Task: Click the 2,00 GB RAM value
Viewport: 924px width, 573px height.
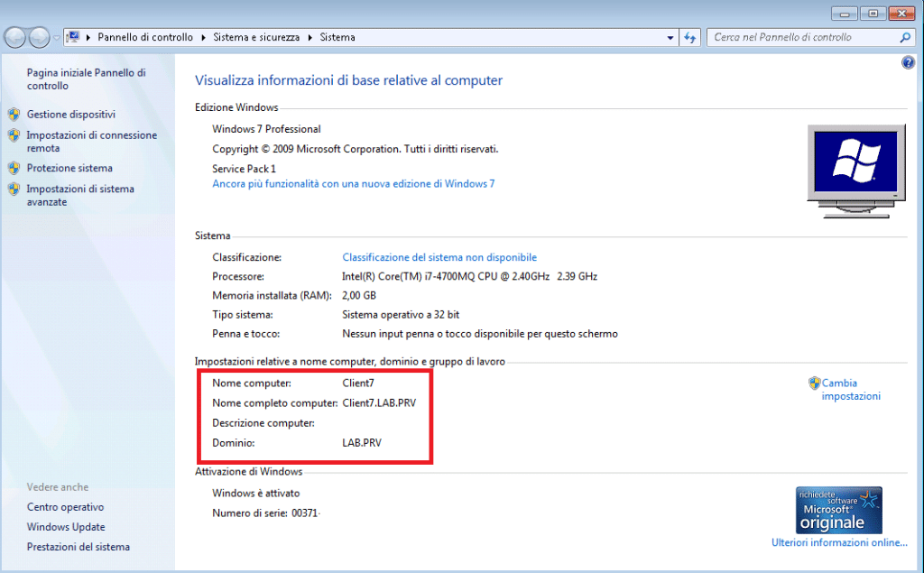Action: pyautogui.click(x=359, y=295)
